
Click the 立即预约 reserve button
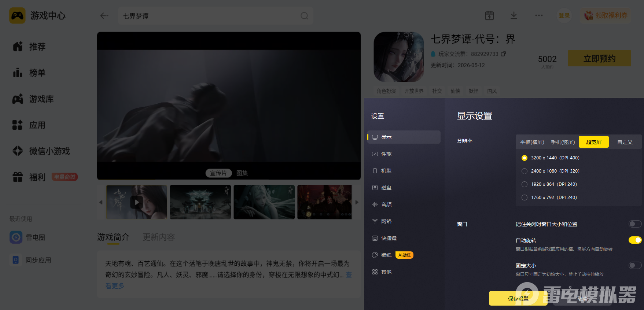(x=600, y=59)
